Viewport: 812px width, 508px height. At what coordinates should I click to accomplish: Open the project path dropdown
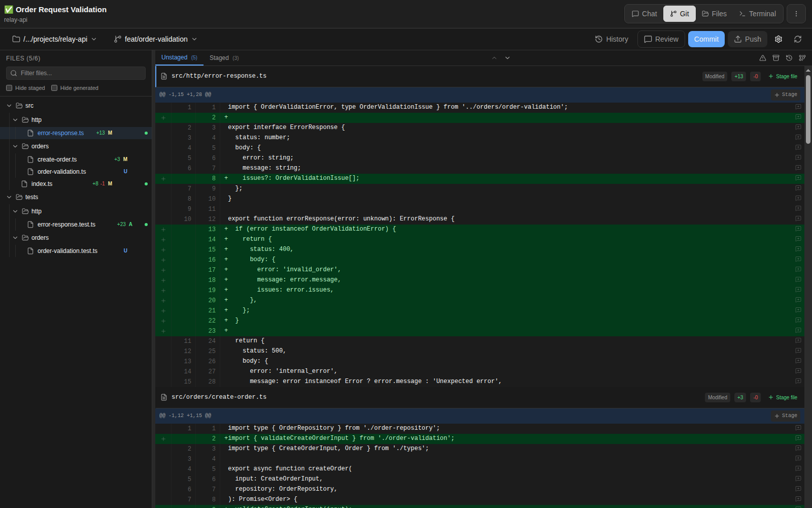click(54, 39)
